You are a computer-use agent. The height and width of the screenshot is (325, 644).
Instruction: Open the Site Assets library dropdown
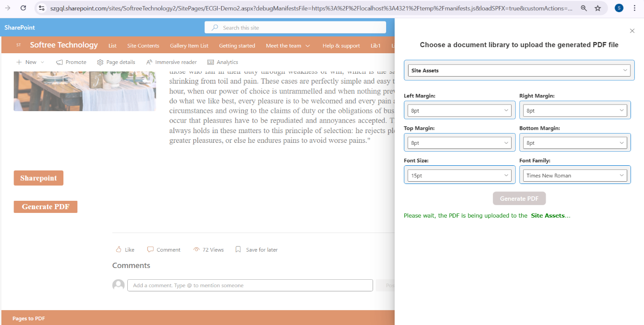pyautogui.click(x=519, y=71)
